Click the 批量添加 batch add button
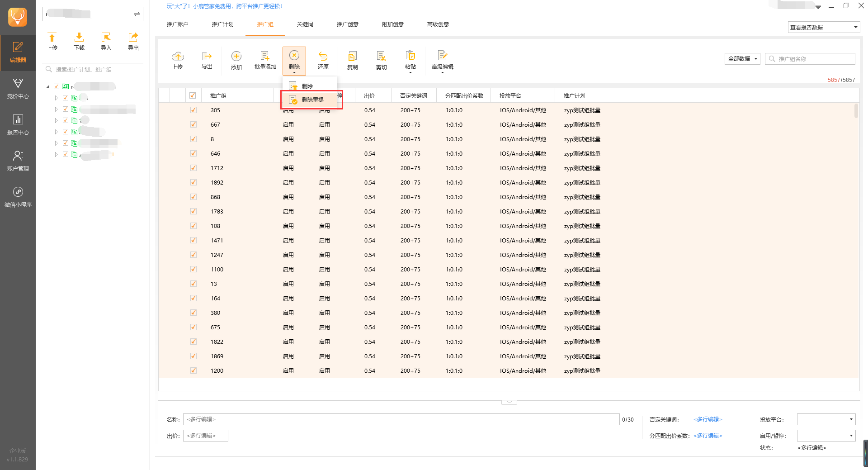Viewport: 868px width, 470px height. pyautogui.click(x=265, y=61)
